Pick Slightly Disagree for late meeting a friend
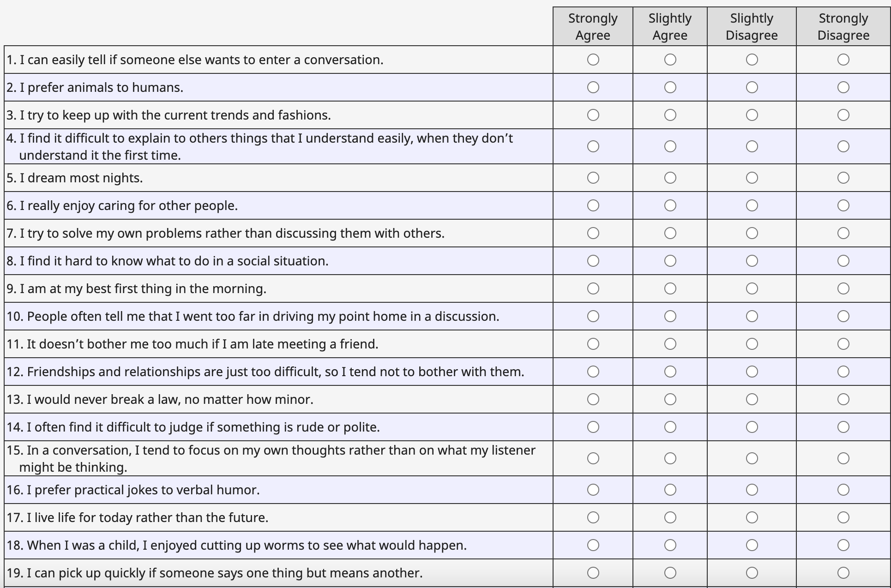The image size is (891, 588). (752, 344)
